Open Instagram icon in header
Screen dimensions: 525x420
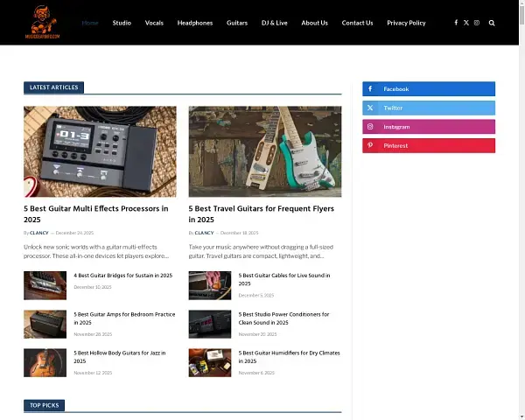pyautogui.click(x=477, y=23)
